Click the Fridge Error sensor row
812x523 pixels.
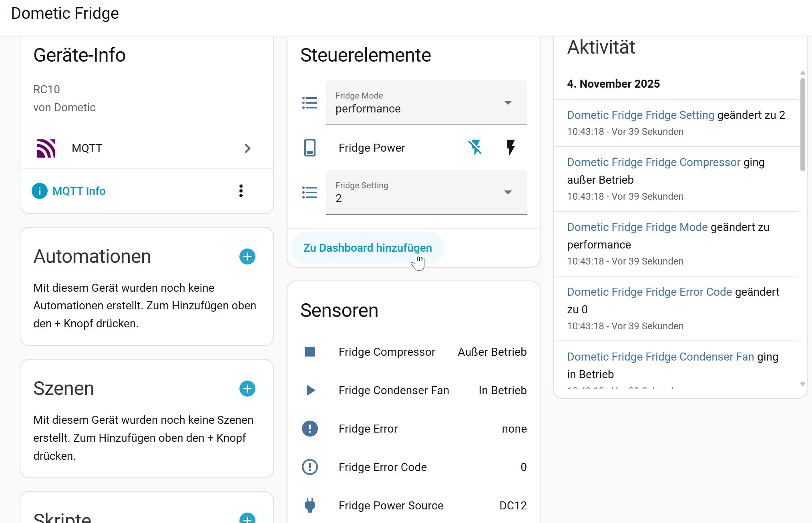point(413,429)
